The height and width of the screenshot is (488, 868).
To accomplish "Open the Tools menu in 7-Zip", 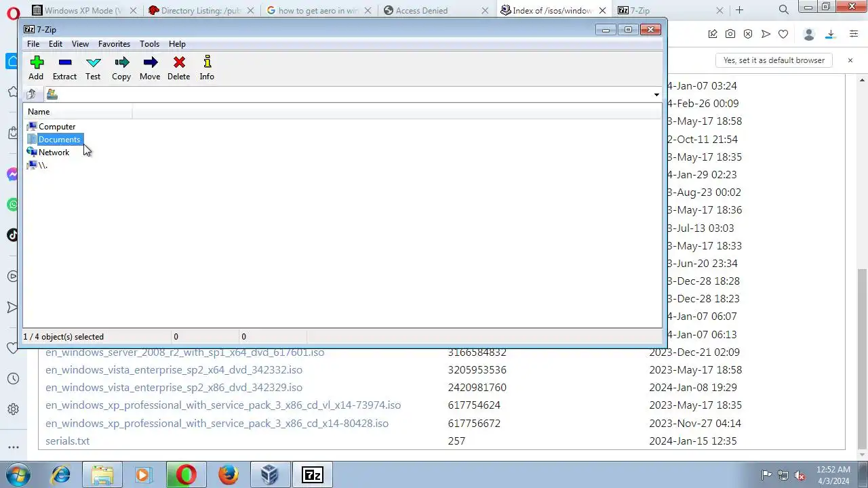I will tap(149, 44).
